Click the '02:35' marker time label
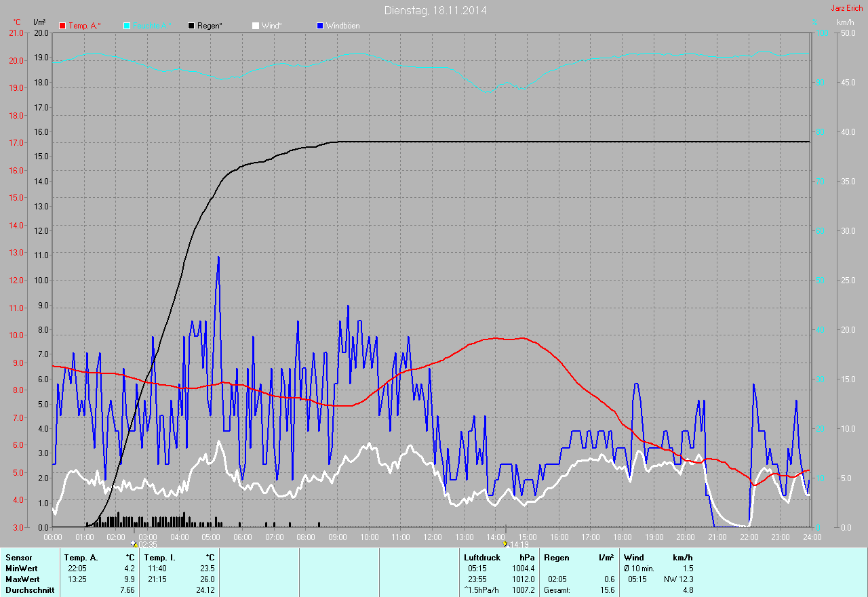Viewport: 868px width, 597px height. coord(148,544)
